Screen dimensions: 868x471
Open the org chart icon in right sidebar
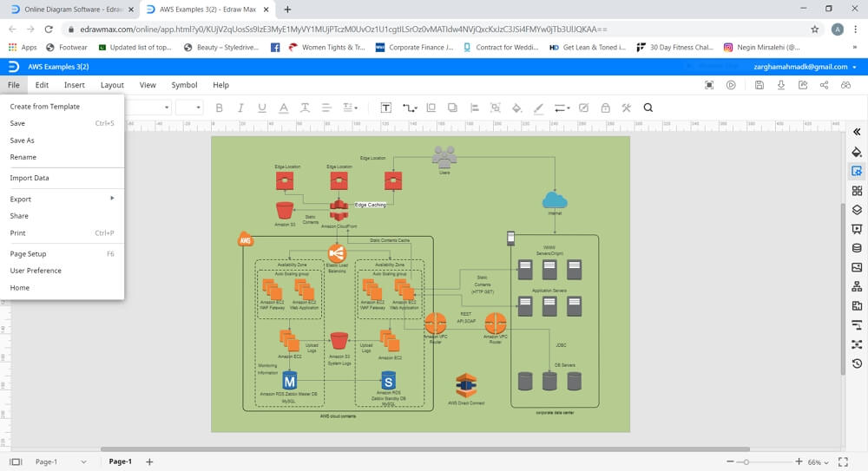coord(857,287)
